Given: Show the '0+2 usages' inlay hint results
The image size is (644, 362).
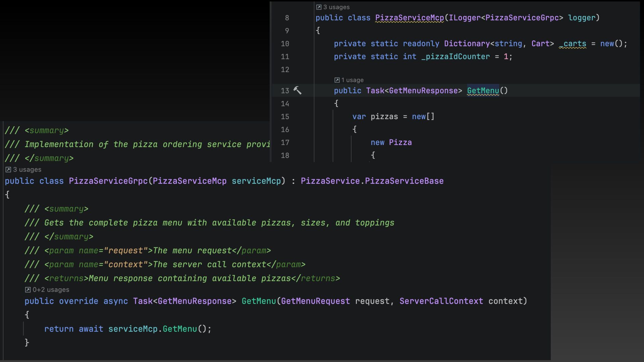Looking at the screenshot, I should (x=51, y=290).
